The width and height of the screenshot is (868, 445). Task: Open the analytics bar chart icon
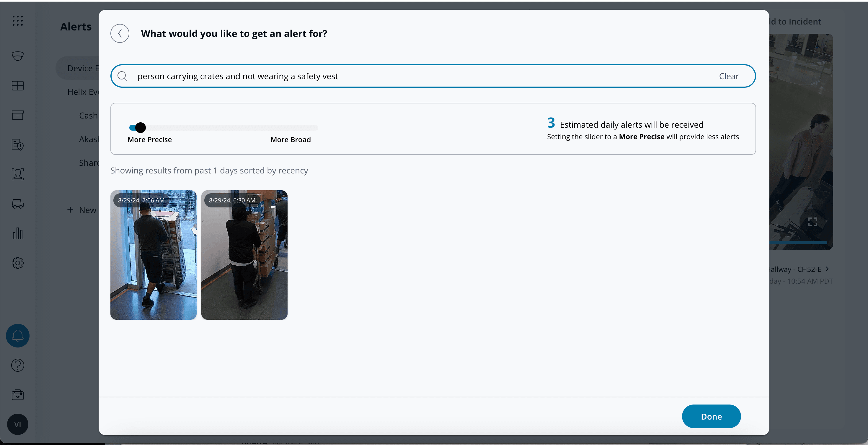(x=17, y=234)
